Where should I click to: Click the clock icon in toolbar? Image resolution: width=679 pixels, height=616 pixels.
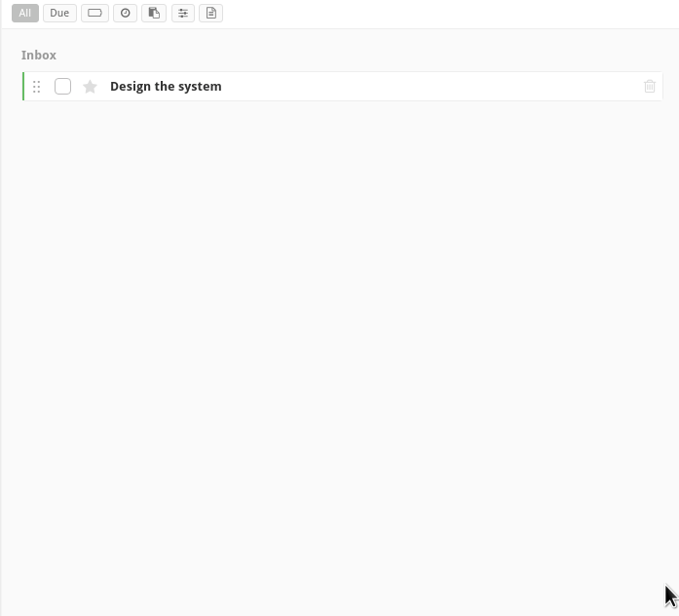pyautogui.click(x=125, y=13)
